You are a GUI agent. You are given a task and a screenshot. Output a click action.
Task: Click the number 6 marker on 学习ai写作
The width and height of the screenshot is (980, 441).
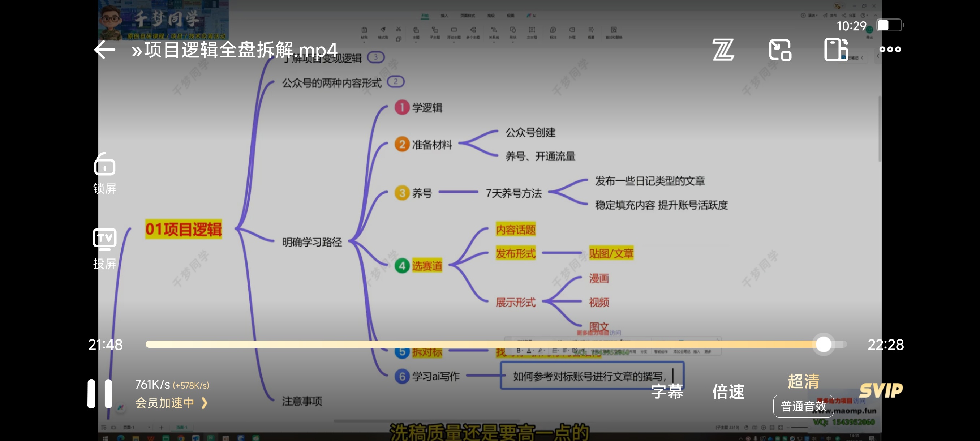(402, 376)
